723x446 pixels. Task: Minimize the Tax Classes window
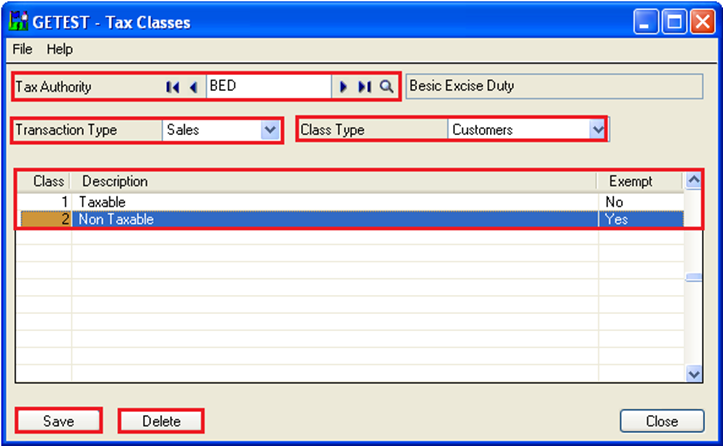646,22
